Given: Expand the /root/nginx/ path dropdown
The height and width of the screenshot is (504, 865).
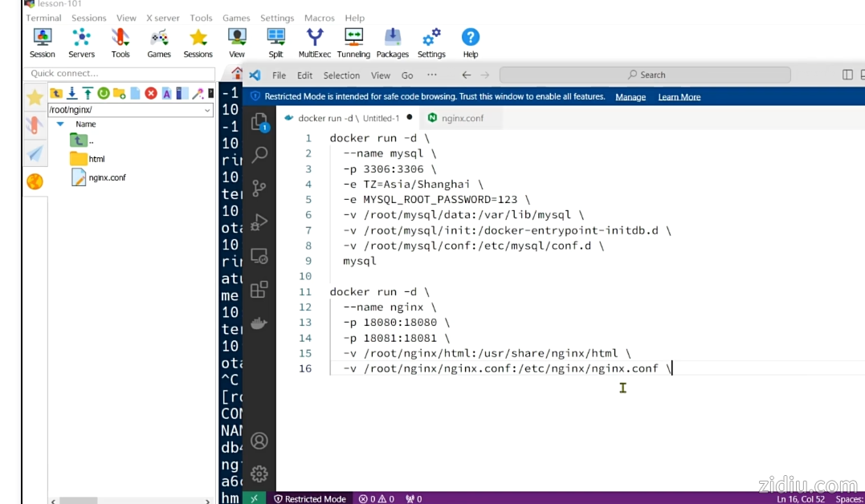Looking at the screenshot, I should [x=207, y=110].
